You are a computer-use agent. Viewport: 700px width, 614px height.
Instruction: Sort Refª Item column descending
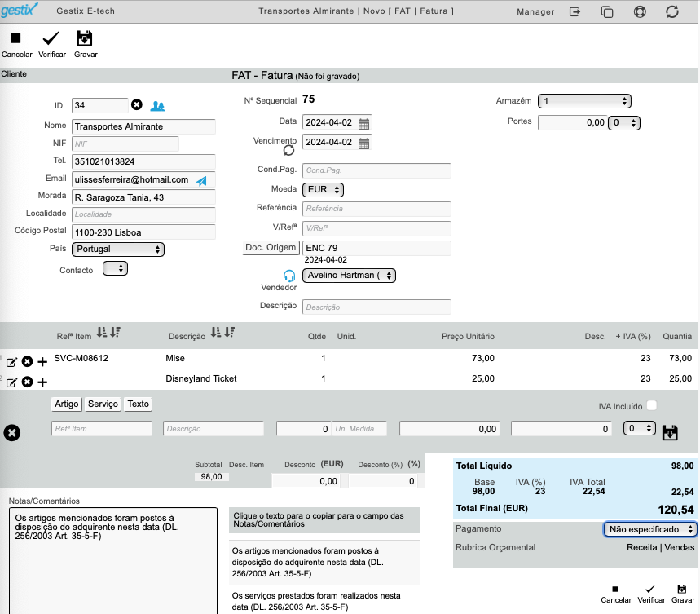coord(116,332)
